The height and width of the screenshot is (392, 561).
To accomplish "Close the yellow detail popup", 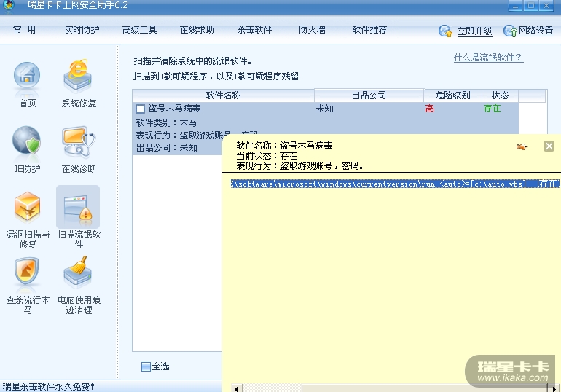I will 549,146.
